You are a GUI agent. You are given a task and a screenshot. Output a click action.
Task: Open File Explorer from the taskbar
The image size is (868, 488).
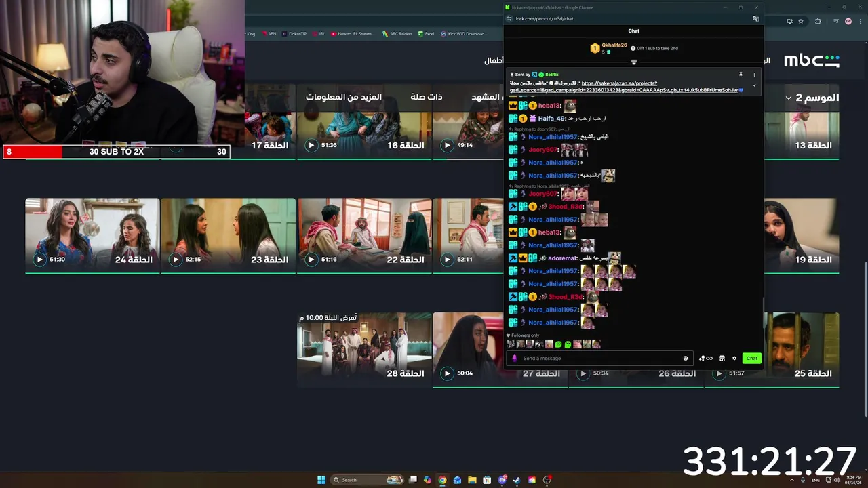pyautogui.click(x=472, y=480)
